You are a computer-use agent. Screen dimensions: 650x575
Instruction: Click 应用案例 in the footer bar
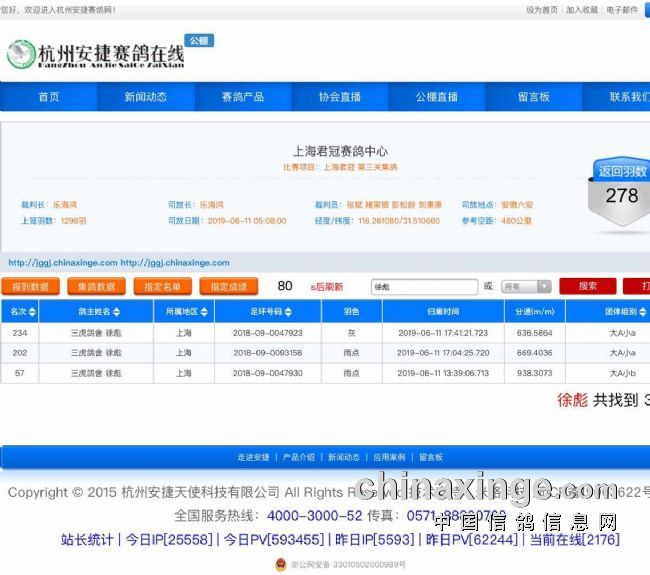point(389,457)
